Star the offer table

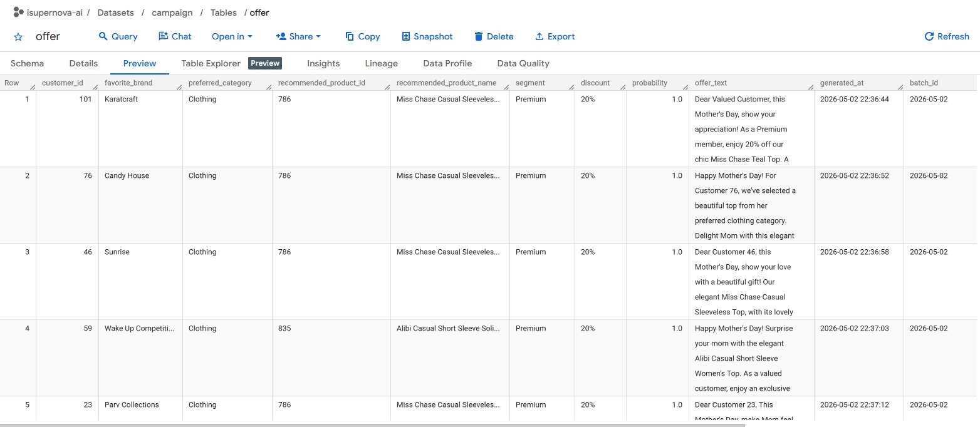[x=18, y=37]
